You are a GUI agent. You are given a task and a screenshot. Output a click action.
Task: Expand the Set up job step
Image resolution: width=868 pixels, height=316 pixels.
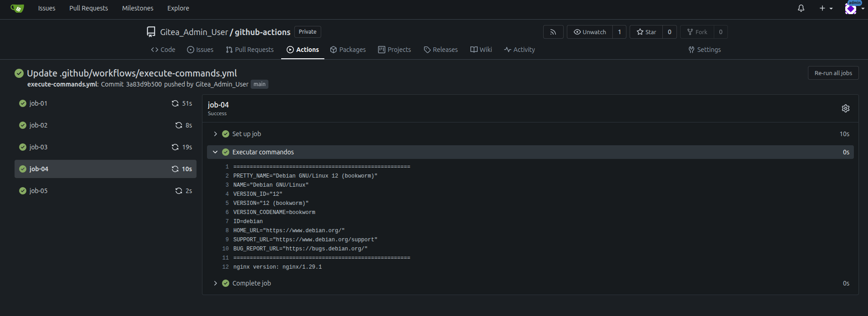point(215,134)
